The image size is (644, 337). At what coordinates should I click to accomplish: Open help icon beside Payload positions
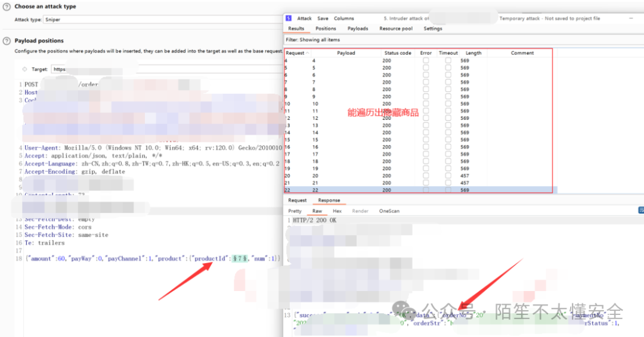pos(7,41)
